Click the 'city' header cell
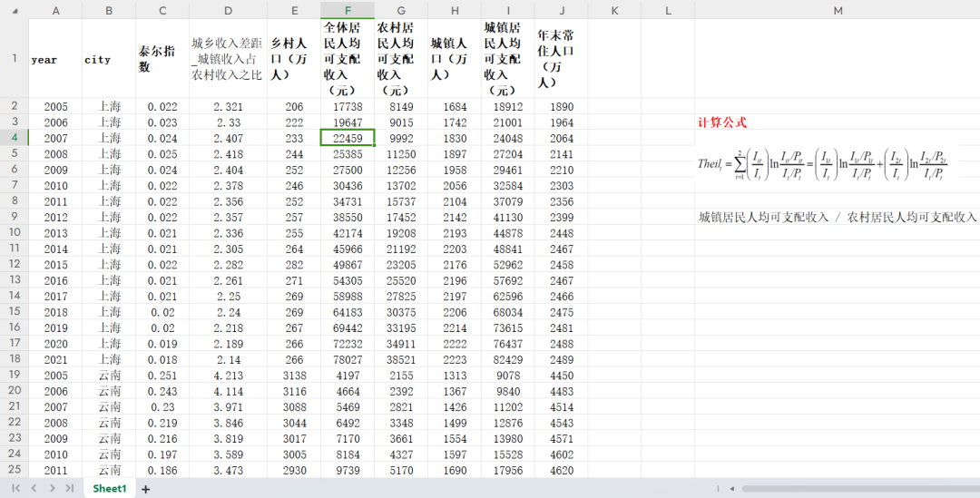The height and width of the screenshot is (498, 980). (109, 58)
